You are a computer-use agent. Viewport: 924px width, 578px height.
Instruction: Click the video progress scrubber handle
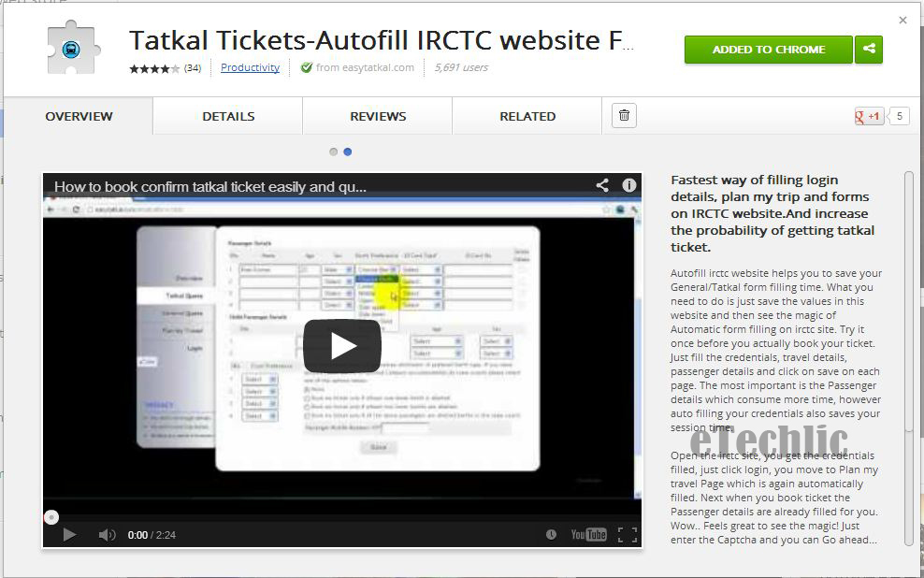point(51,517)
